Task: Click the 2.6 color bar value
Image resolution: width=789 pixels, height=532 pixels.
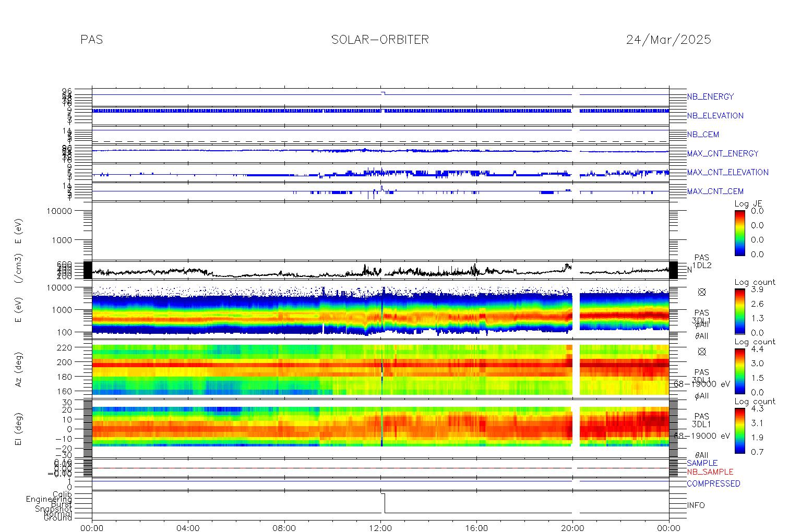Action: (x=757, y=304)
